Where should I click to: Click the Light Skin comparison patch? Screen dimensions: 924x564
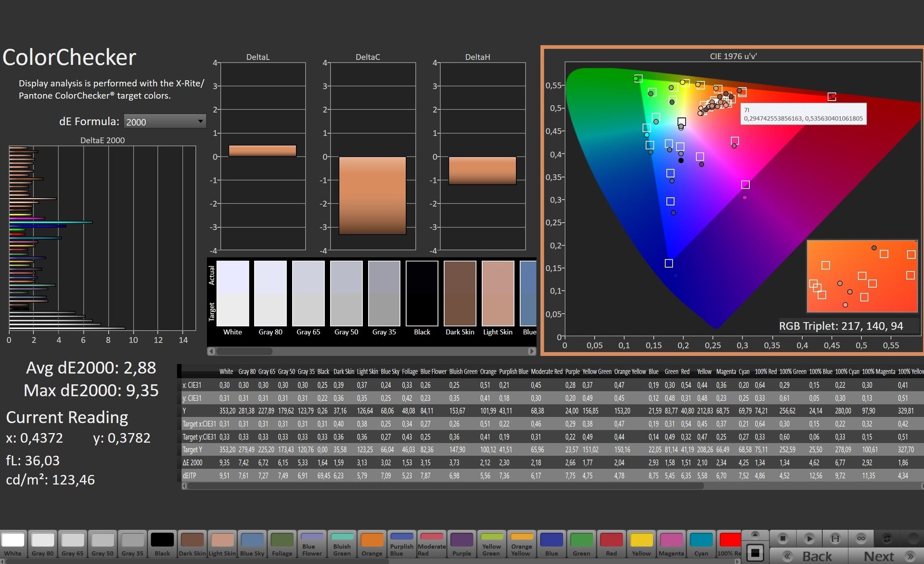coord(498,294)
